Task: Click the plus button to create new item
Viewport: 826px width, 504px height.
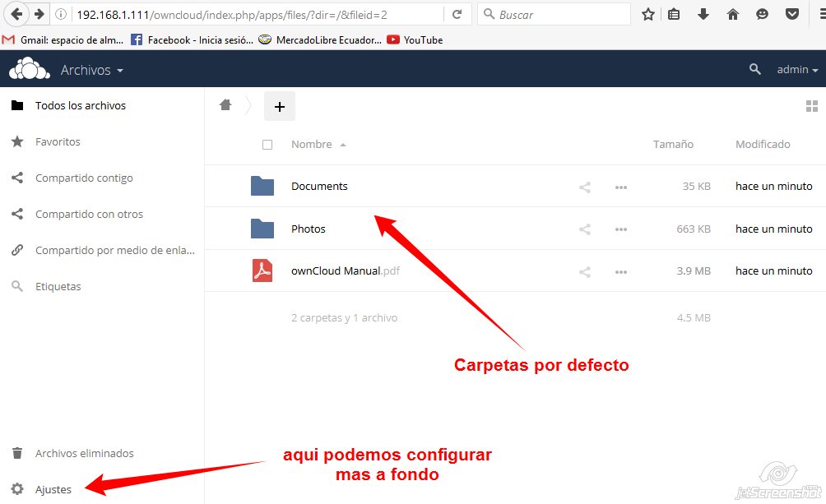Action: point(279,106)
